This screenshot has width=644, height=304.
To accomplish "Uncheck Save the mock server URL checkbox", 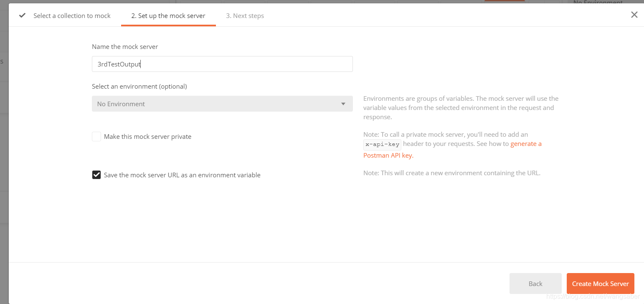I will click(x=96, y=175).
